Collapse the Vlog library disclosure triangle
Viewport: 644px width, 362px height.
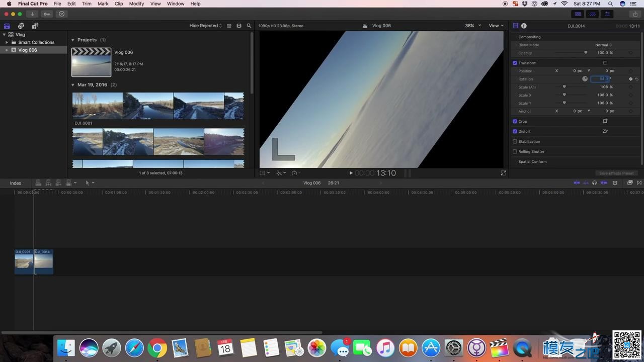(x=4, y=35)
